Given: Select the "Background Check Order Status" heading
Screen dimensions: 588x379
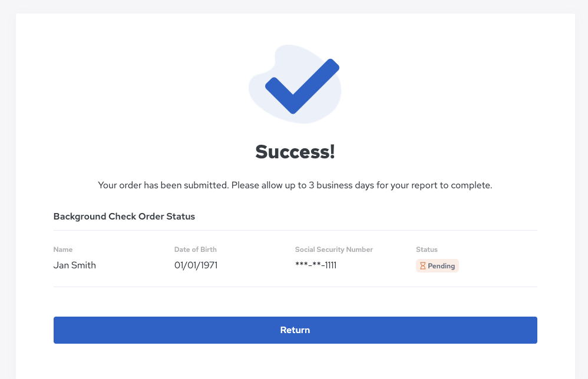Looking at the screenshot, I should point(124,216).
